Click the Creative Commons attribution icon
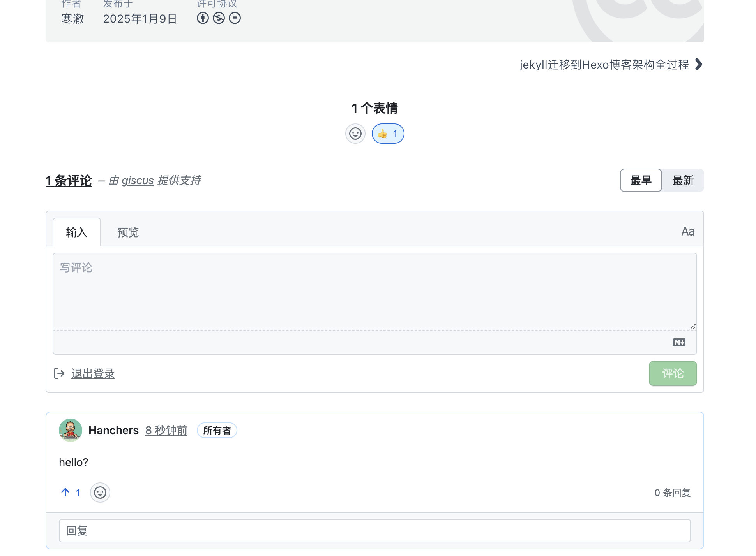 point(202,18)
